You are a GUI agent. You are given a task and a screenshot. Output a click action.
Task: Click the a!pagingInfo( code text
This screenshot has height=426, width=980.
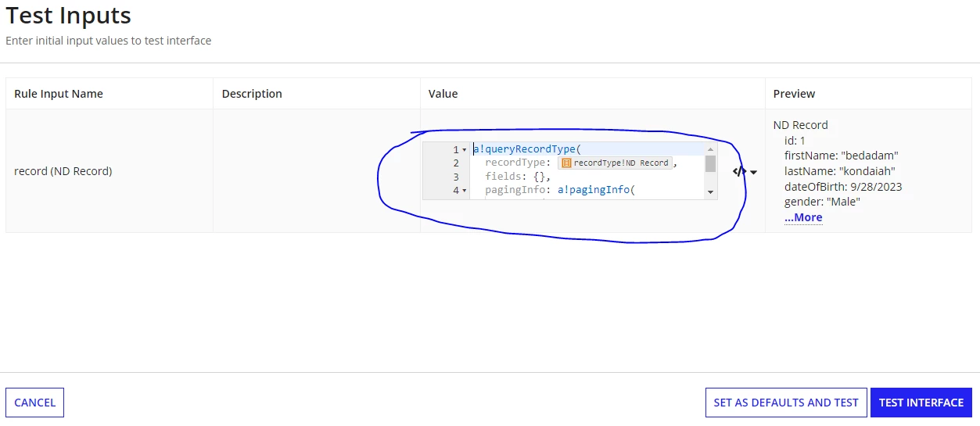coord(594,190)
